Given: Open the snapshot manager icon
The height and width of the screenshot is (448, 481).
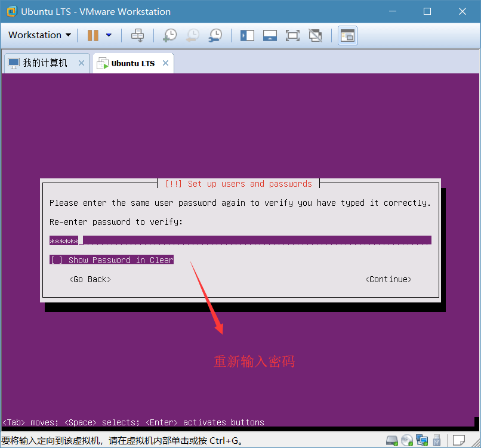Looking at the screenshot, I should click(215, 35).
